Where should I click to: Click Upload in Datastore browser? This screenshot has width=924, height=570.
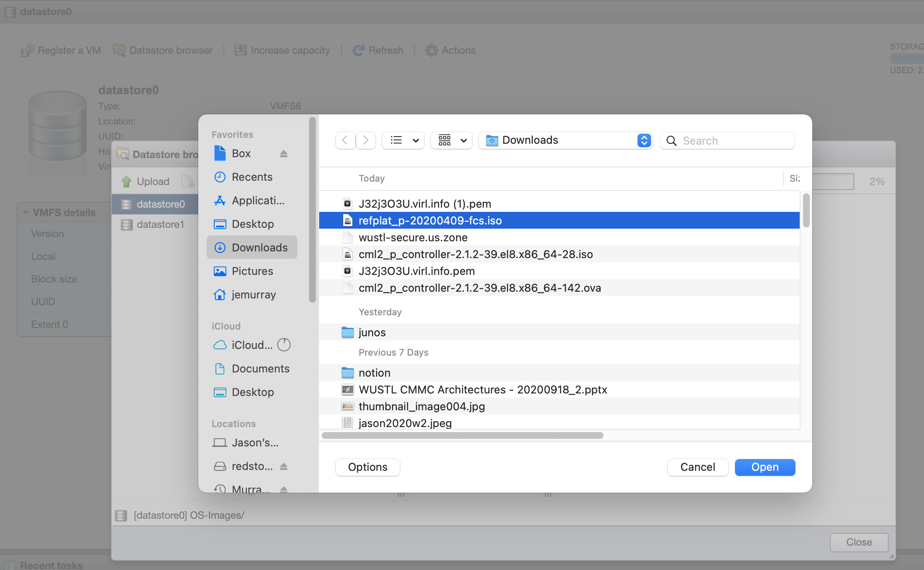click(146, 182)
